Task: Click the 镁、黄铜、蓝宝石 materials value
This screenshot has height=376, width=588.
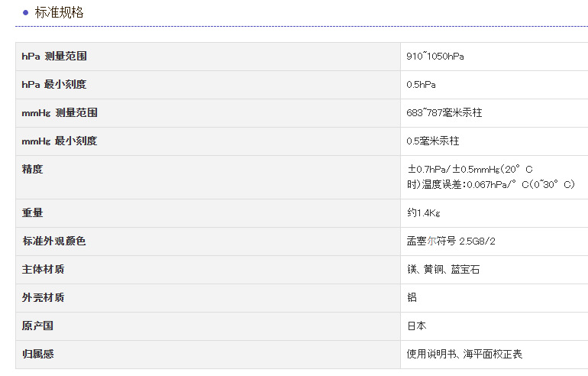Action: click(x=444, y=270)
